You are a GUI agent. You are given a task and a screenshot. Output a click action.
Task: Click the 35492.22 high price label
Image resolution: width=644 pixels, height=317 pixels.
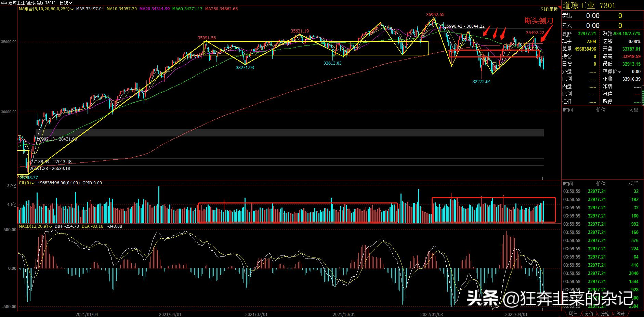(535, 33)
